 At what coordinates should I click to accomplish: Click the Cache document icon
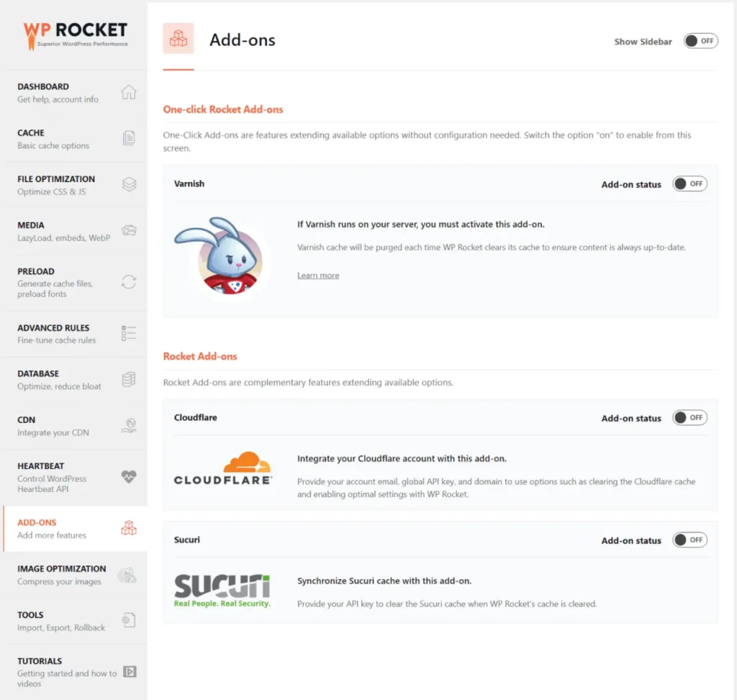point(129,137)
